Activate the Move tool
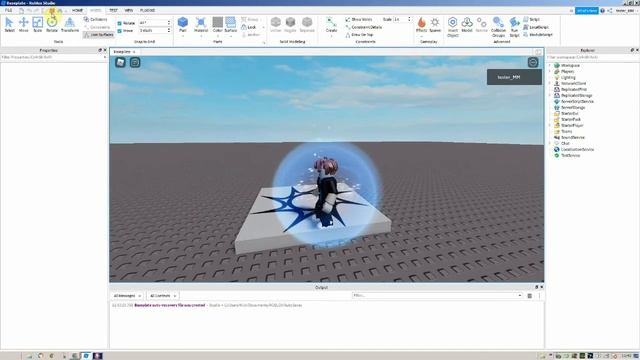The image size is (640, 360). (x=23, y=24)
